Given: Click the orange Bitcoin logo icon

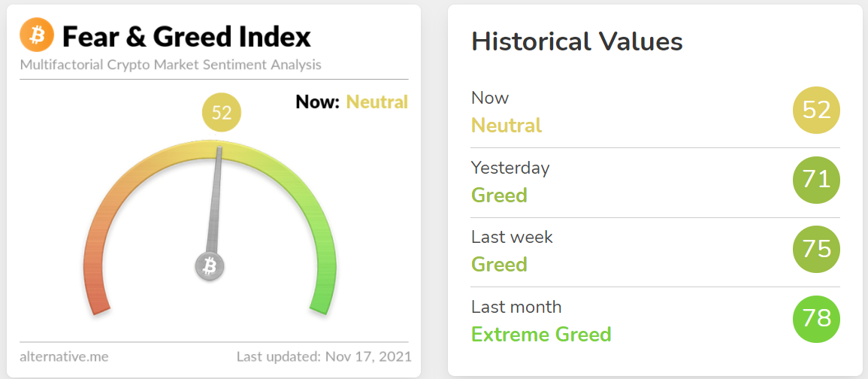Looking at the screenshot, I should (37, 35).
